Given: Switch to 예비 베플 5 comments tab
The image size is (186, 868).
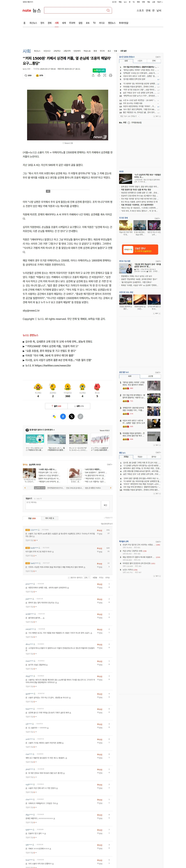Looking at the screenshot, I should tap(50, 518).
